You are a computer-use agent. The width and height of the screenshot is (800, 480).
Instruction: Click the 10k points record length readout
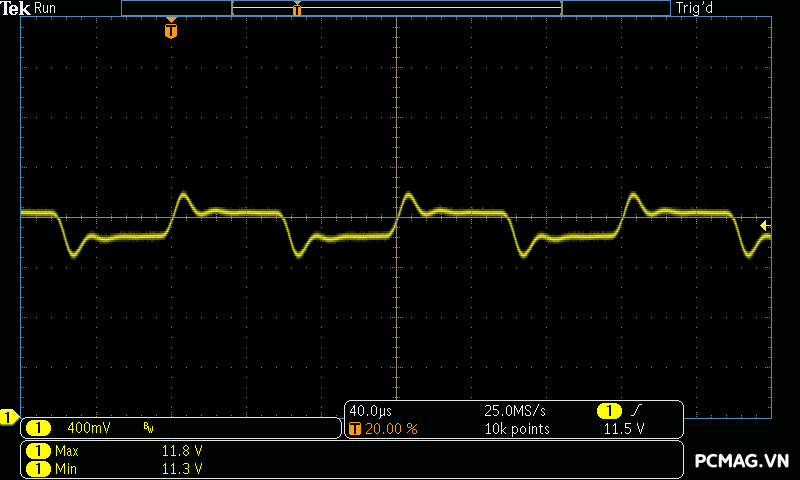tap(517, 428)
